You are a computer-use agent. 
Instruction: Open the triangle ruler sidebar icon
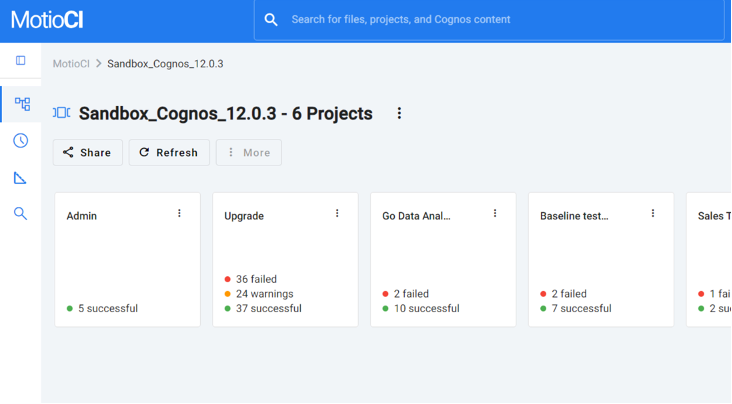click(x=20, y=178)
